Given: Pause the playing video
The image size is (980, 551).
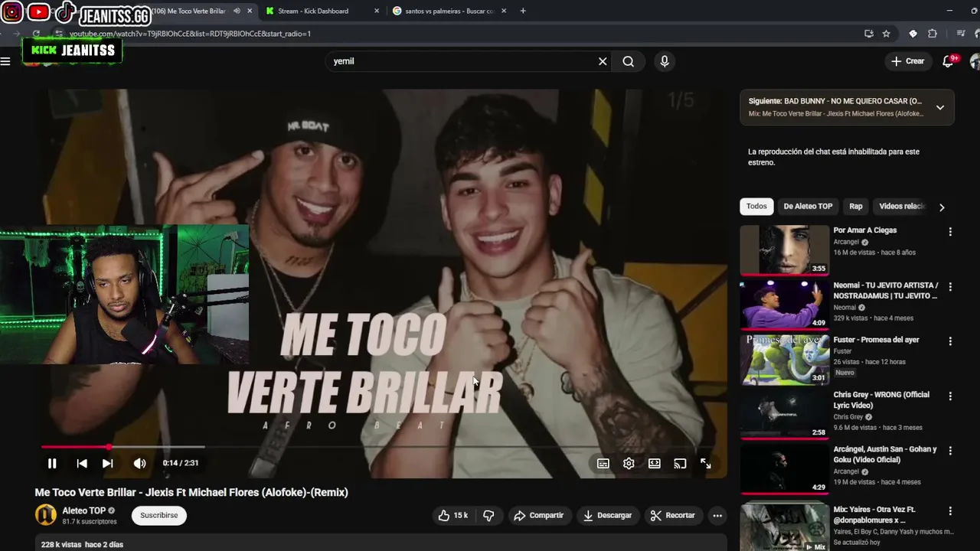Looking at the screenshot, I should (52, 463).
